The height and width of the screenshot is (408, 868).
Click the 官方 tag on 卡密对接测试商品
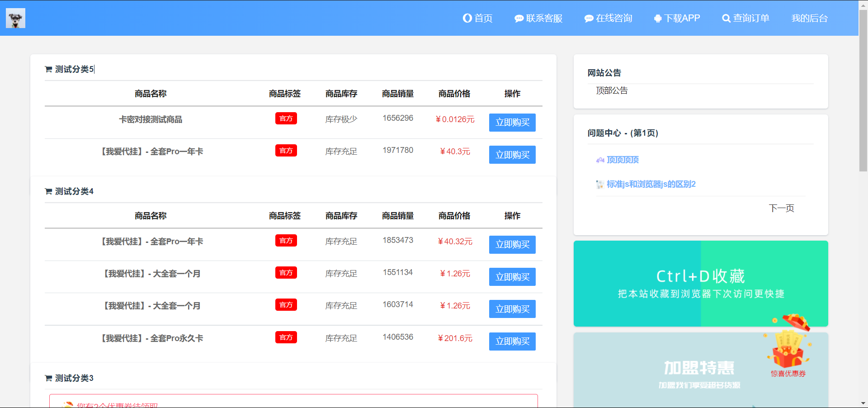pyautogui.click(x=286, y=119)
